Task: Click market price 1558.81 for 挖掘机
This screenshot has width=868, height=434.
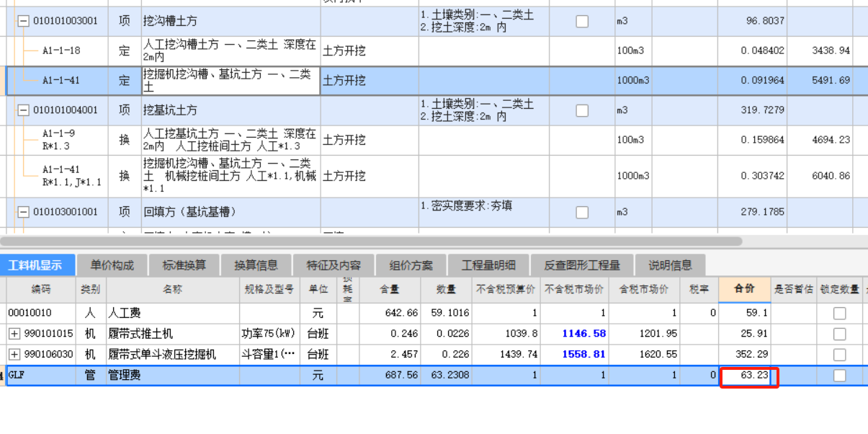Action: coord(585,355)
